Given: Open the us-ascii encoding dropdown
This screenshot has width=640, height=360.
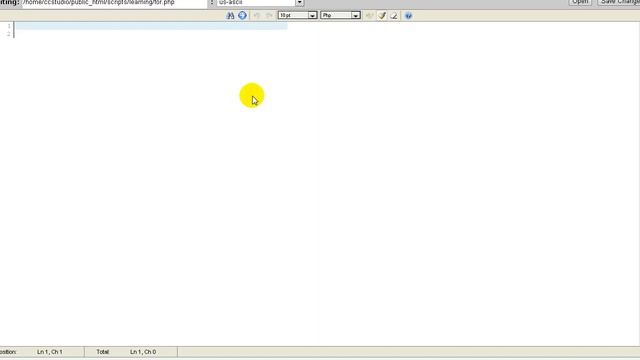Looking at the screenshot, I should coord(260,3).
